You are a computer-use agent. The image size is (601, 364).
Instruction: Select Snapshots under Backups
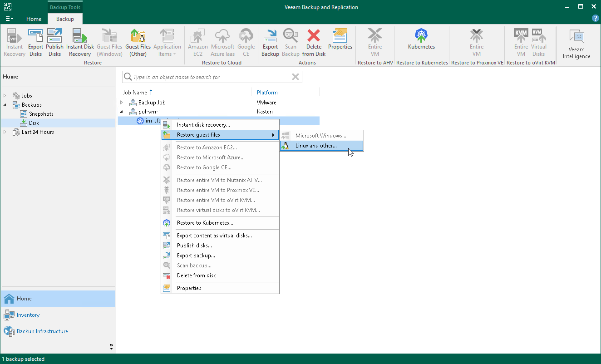pyautogui.click(x=41, y=114)
